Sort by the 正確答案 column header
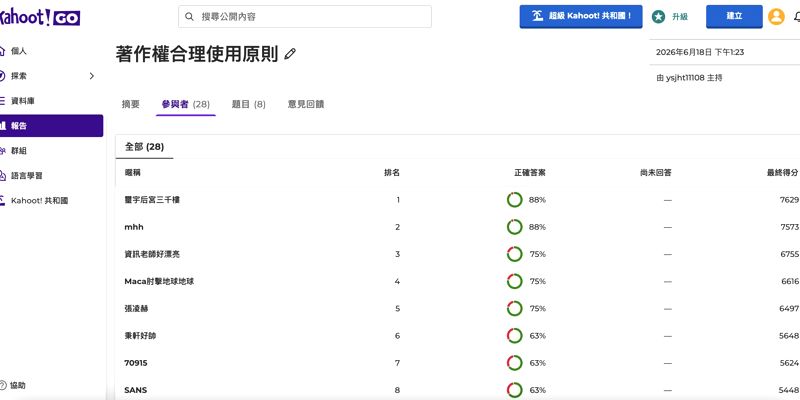Image resolution: width=800 pixels, height=400 pixels. point(530,172)
